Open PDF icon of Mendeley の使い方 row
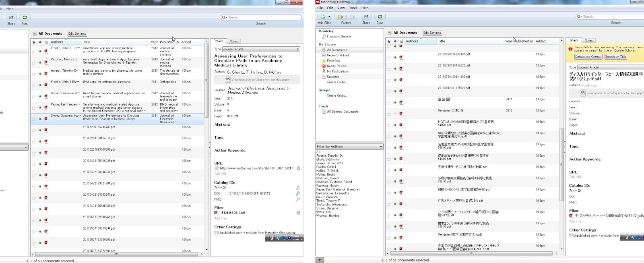The height and width of the screenshot is (263, 644). pos(401,114)
